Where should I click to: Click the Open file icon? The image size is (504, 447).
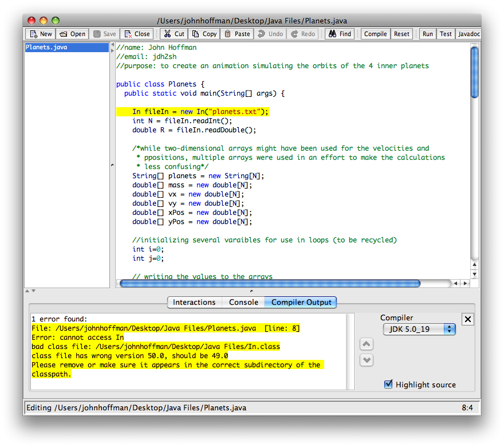point(64,34)
